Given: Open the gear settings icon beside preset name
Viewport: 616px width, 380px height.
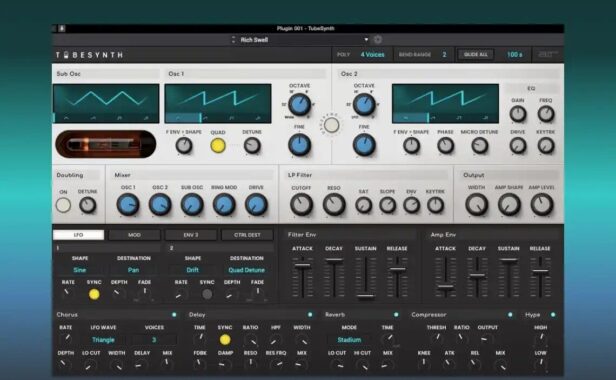Looking at the screenshot, I should [378, 40].
